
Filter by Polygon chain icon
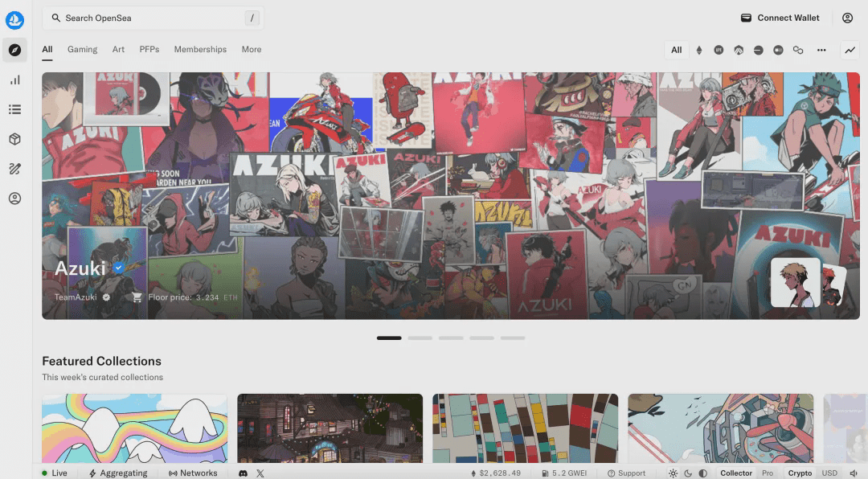[798, 50]
